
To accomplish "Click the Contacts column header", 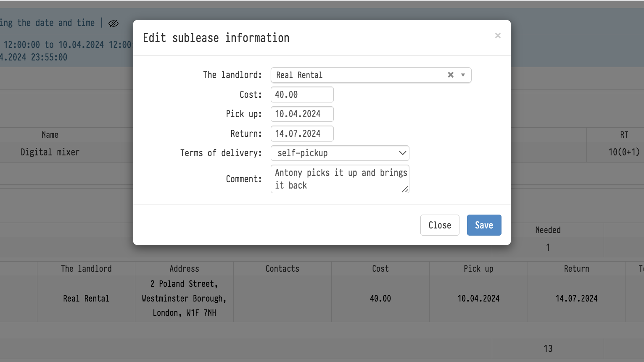I will point(282,269).
